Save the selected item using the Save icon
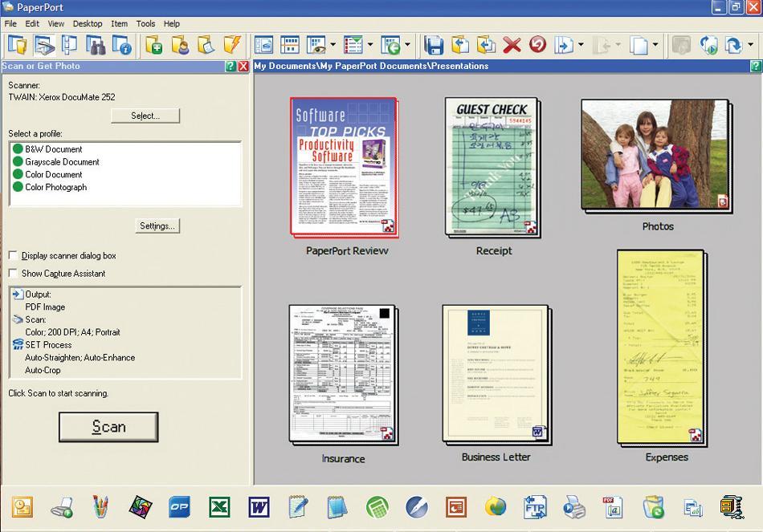 point(434,46)
